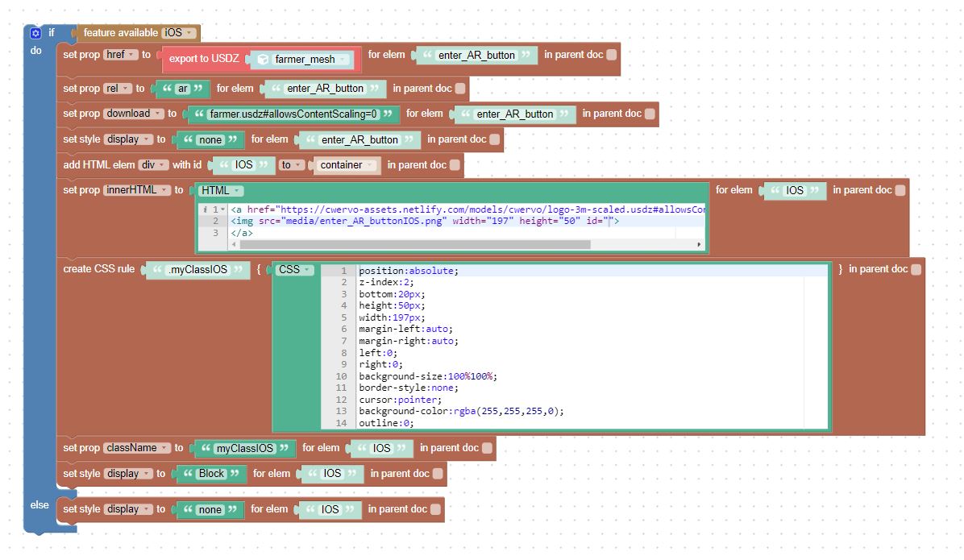The image size is (964, 560).
Task: Open the farmer_mesh object dropdown
Action: [x=303, y=59]
